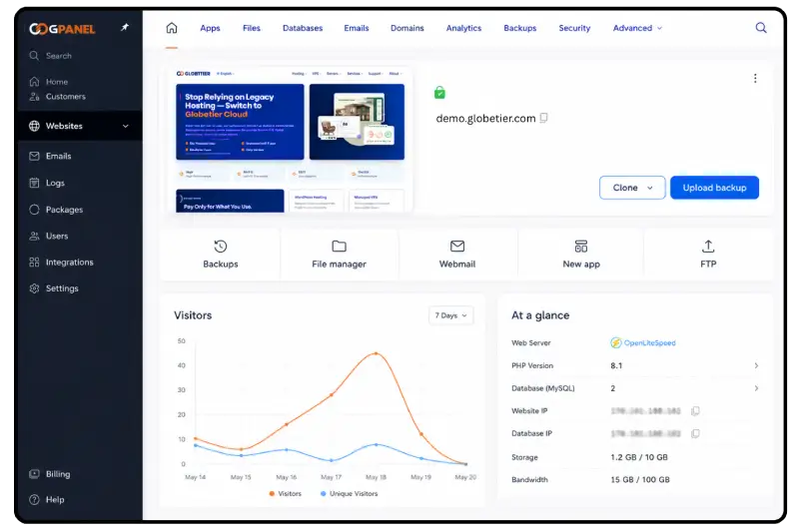This screenshot has width=799, height=532.
Task: Click the Upload backup button
Action: [x=714, y=188]
